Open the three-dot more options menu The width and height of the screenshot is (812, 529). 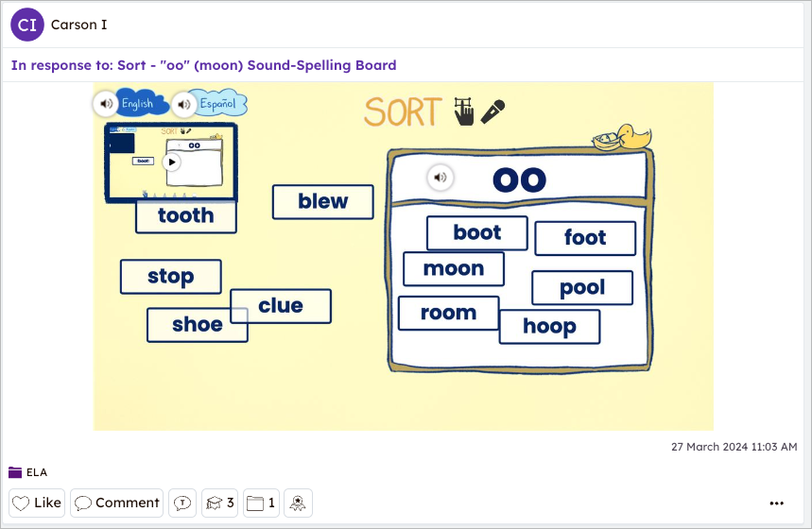tap(777, 503)
